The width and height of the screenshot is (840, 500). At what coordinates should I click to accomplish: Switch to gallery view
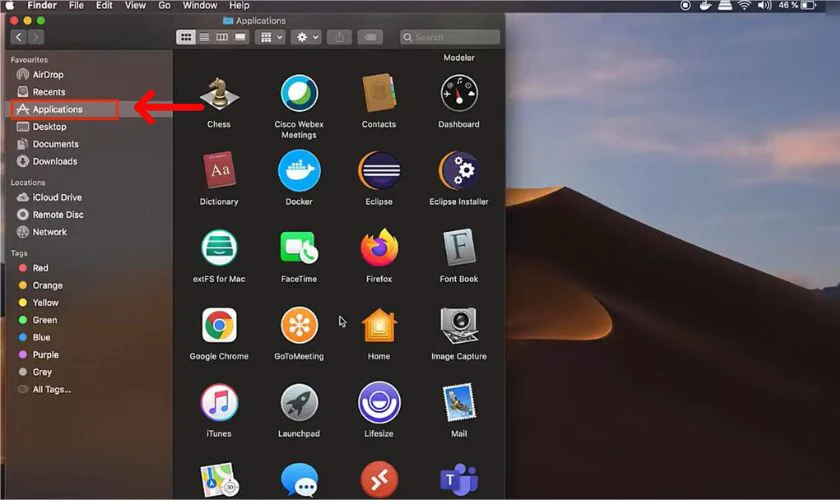(240, 37)
